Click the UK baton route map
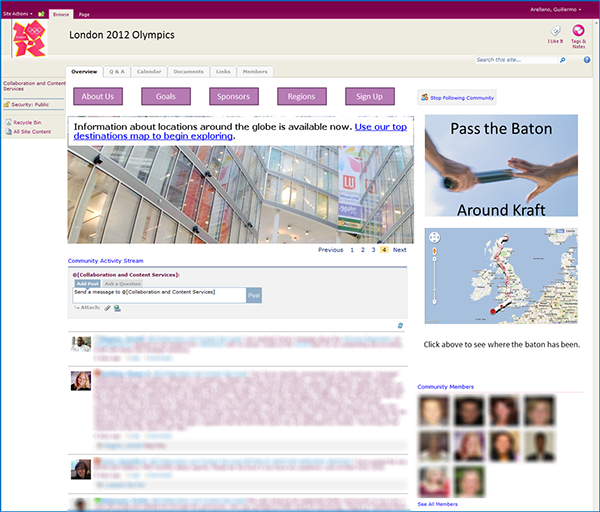The height and width of the screenshot is (512, 600). coord(501,276)
